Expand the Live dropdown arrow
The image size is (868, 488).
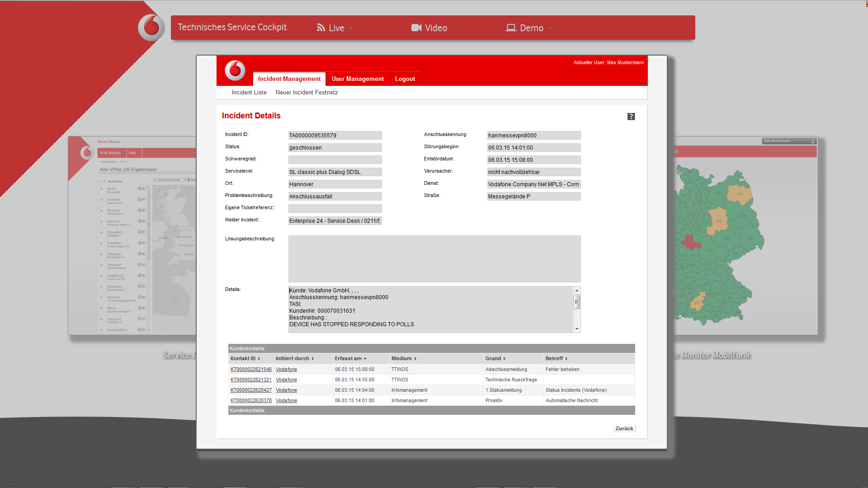click(x=351, y=28)
